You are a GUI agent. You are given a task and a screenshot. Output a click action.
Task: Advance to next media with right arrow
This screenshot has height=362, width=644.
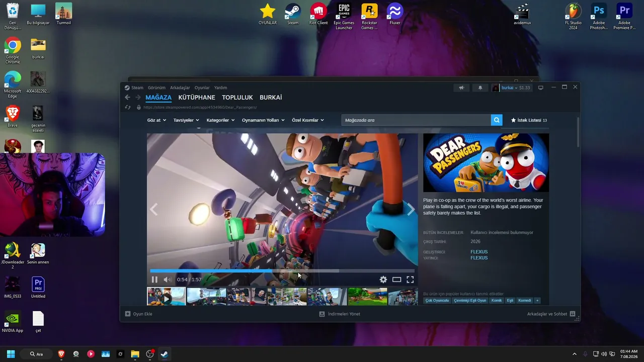pyautogui.click(x=411, y=209)
